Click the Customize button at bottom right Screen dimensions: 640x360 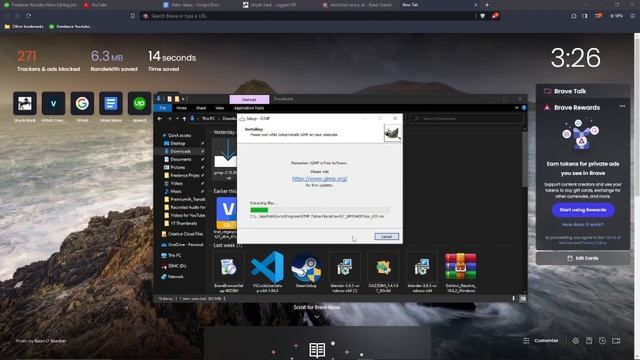click(541, 340)
